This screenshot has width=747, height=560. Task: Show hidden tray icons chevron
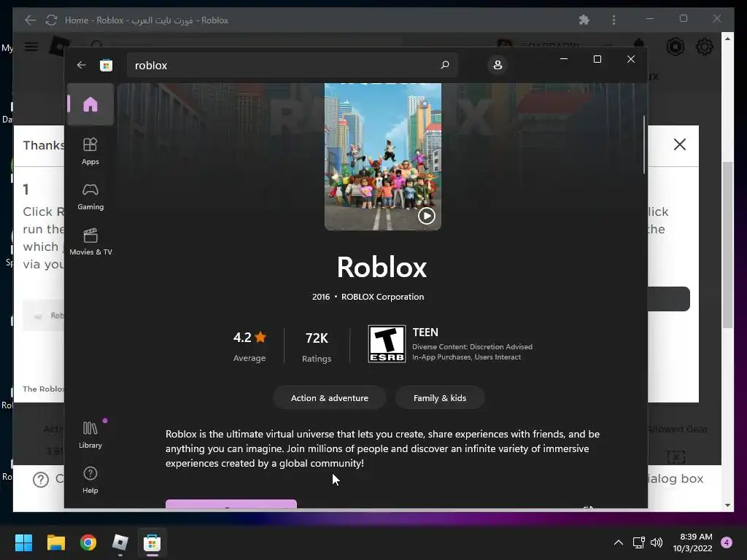(619, 542)
